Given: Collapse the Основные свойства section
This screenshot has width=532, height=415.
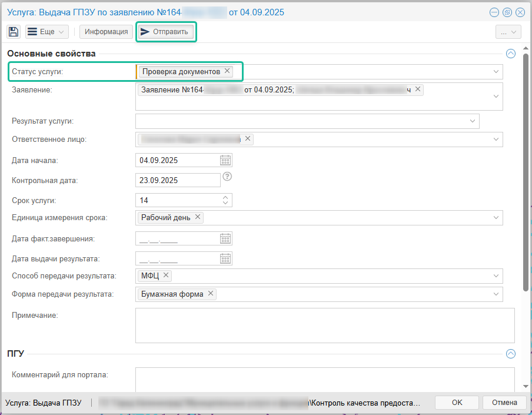Looking at the screenshot, I should pyautogui.click(x=510, y=54).
